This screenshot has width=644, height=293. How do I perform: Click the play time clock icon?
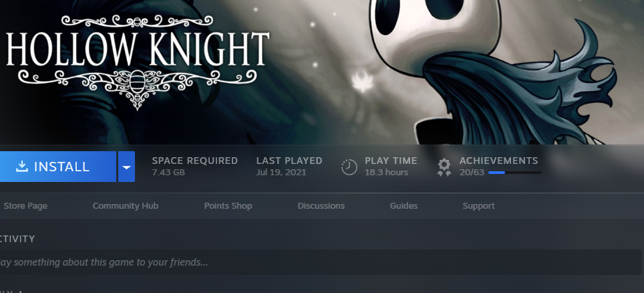(x=349, y=167)
